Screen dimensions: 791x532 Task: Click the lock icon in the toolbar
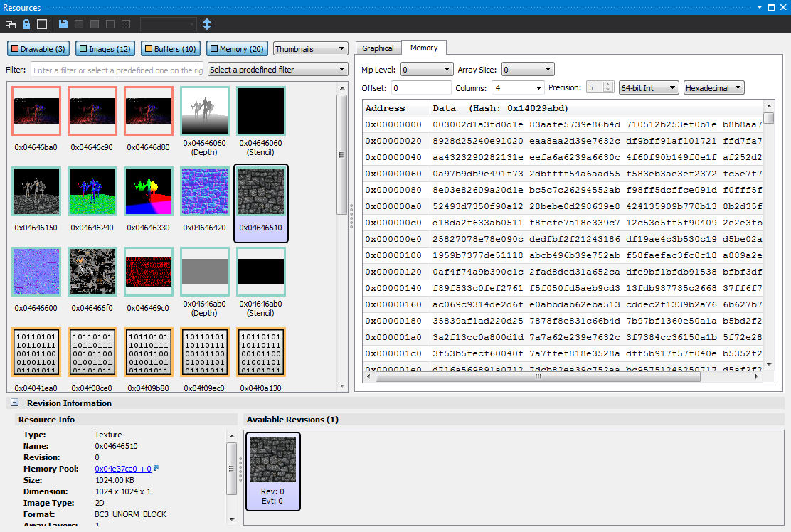pos(26,24)
